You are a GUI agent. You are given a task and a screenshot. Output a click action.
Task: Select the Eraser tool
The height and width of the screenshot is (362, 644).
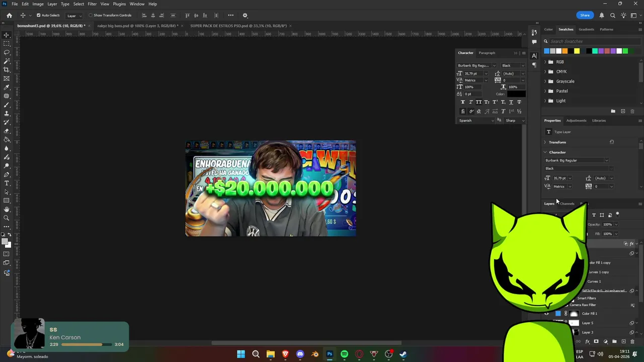tap(7, 131)
